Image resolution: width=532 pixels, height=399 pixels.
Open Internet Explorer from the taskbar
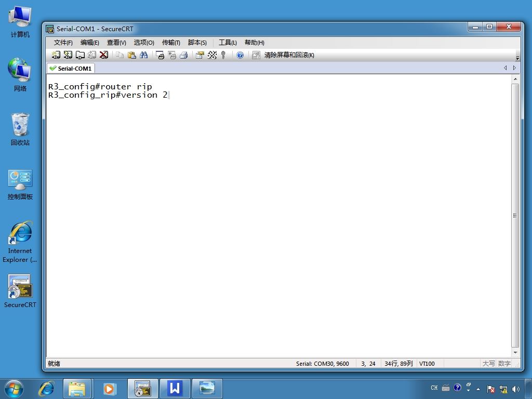tap(46, 389)
